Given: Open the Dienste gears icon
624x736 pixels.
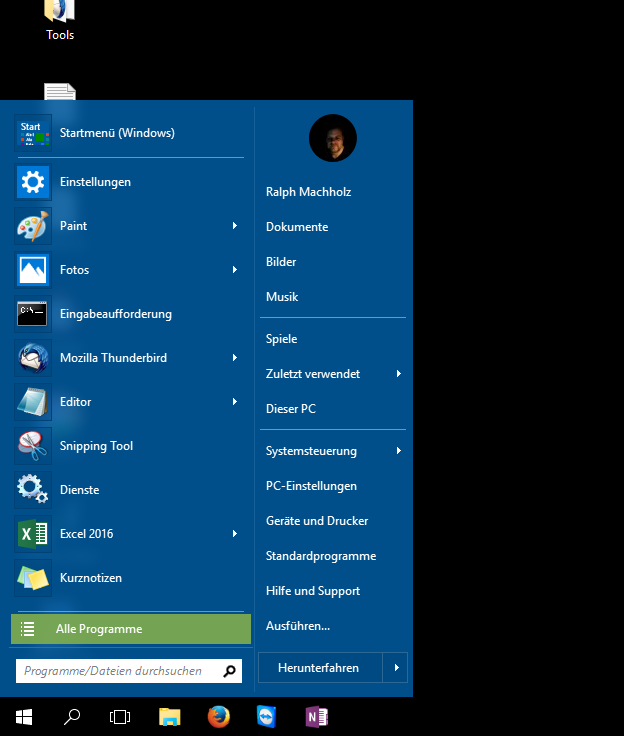Looking at the screenshot, I should pos(33,490).
